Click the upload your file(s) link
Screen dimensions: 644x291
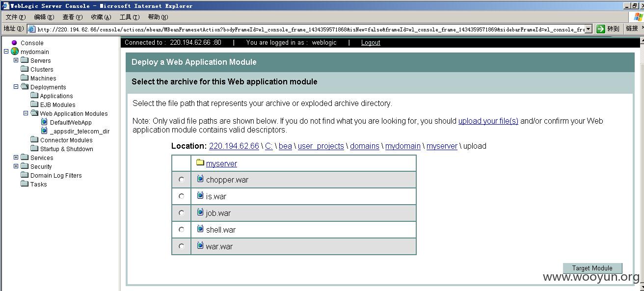(488, 121)
